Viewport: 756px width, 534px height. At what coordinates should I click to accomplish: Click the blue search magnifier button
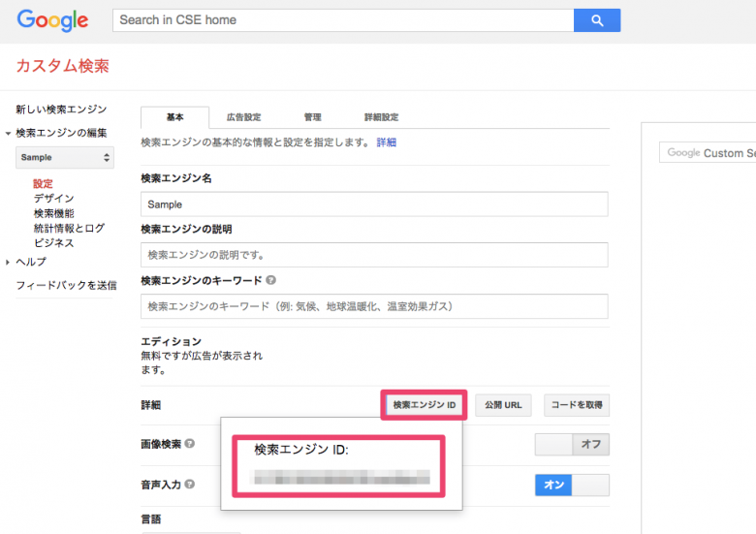coord(596,20)
